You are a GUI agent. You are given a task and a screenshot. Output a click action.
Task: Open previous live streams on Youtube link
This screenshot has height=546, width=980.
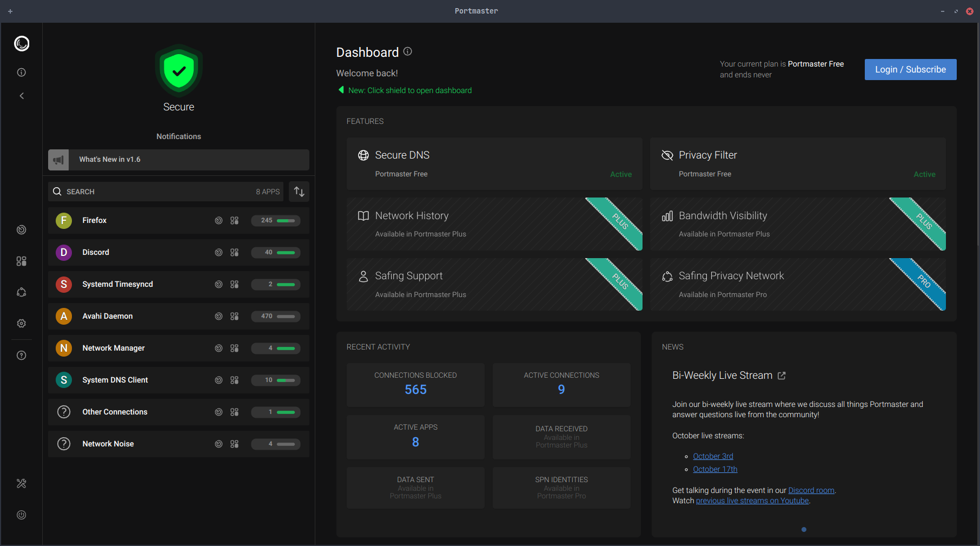[x=752, y=501]
